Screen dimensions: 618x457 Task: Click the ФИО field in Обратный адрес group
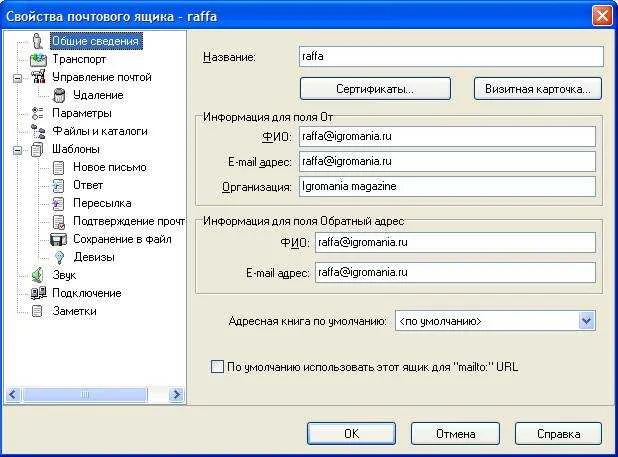pyautogui.click(x=455, y=242)
